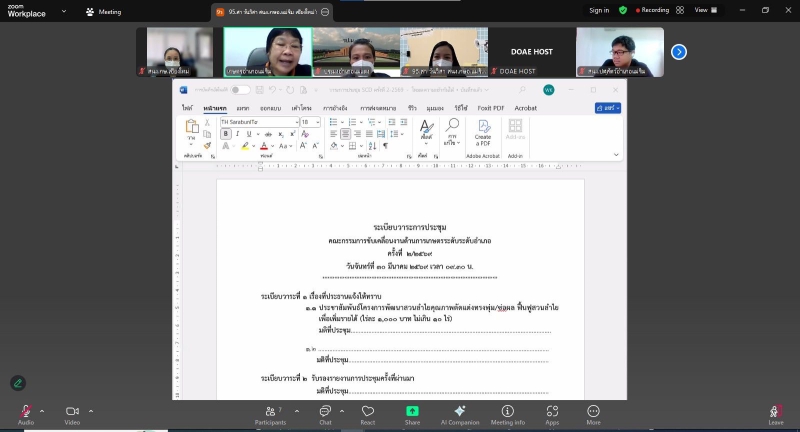Viewport: 800px width, 432px height.
Task: Switch to the Foxit PDF ribbon tab
Action: pos(490,107)
